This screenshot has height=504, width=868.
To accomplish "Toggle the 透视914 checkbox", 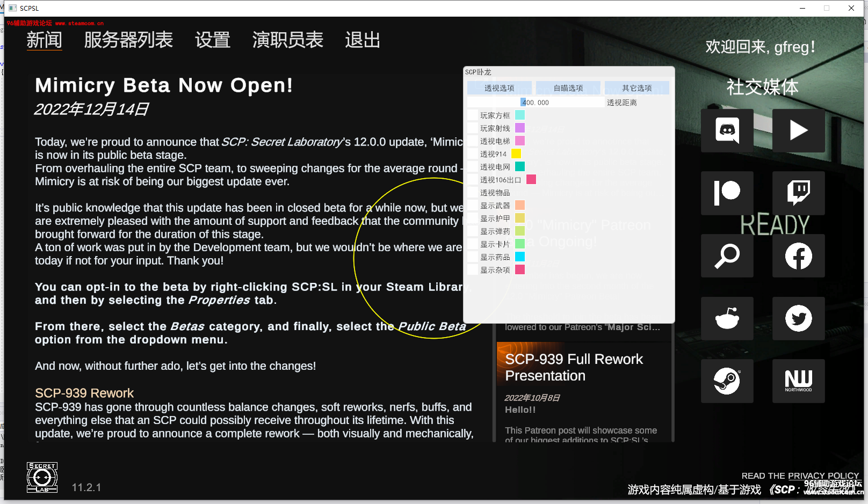I will (x=473, y=154).
